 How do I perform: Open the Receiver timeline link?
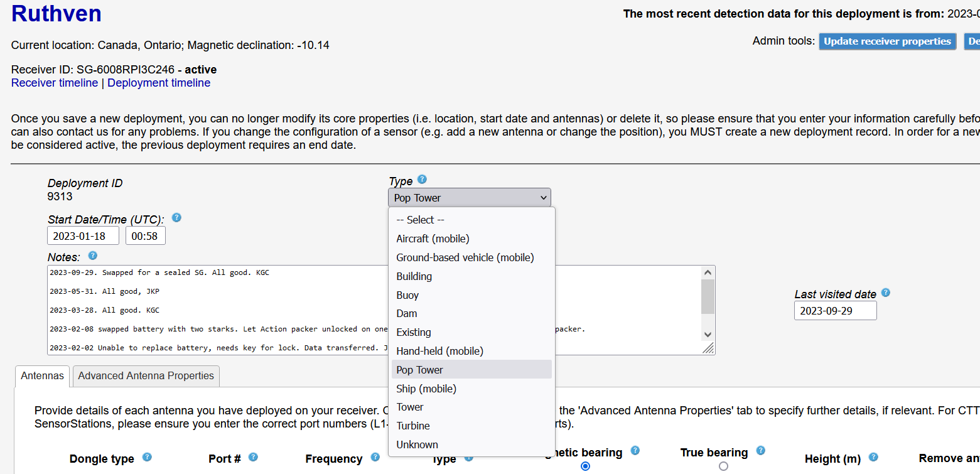point(55,83)
